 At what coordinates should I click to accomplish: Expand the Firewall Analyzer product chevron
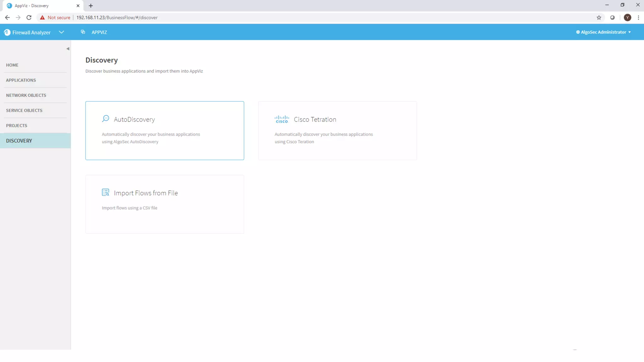(x=61, y=32)
